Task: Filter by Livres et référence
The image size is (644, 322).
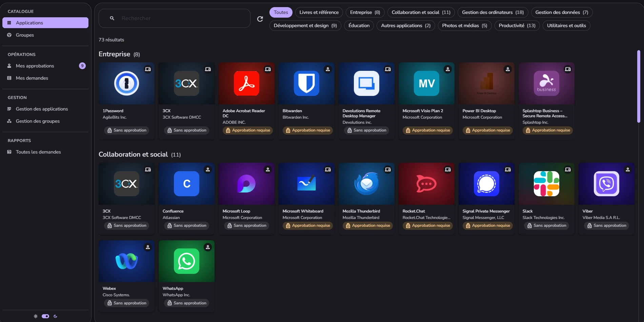Action: click(319, 12)
